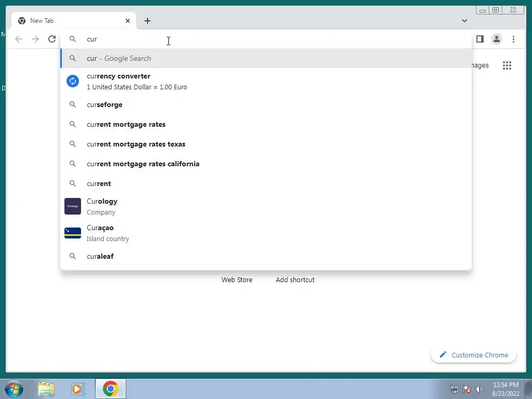Open the Web Store shortcut
The height and width of the screenshot is (399, 532).
coord(237,280)
